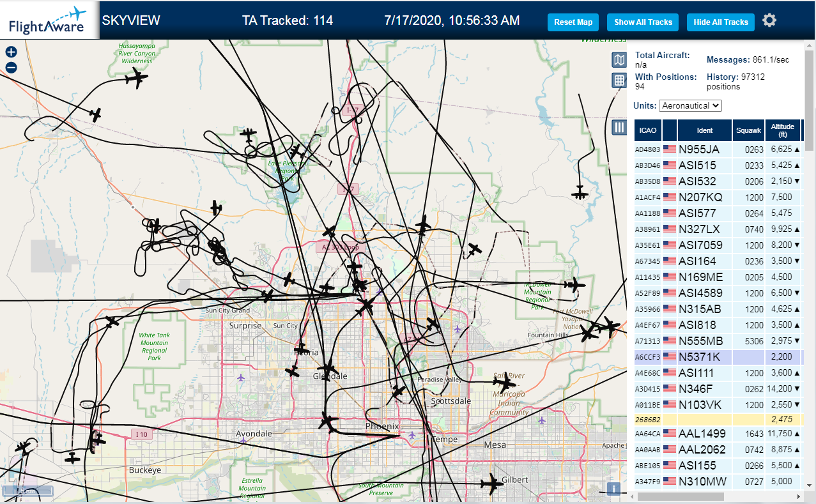Click the SKYVIEW title

coord(131,20)
